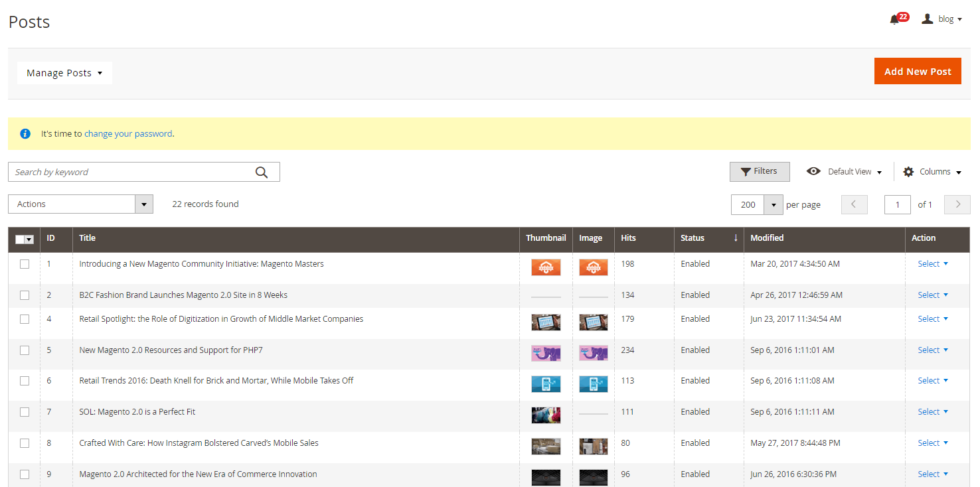Click the search magnifier icon
The image size is (980, 487).
(x=262, y=172)
